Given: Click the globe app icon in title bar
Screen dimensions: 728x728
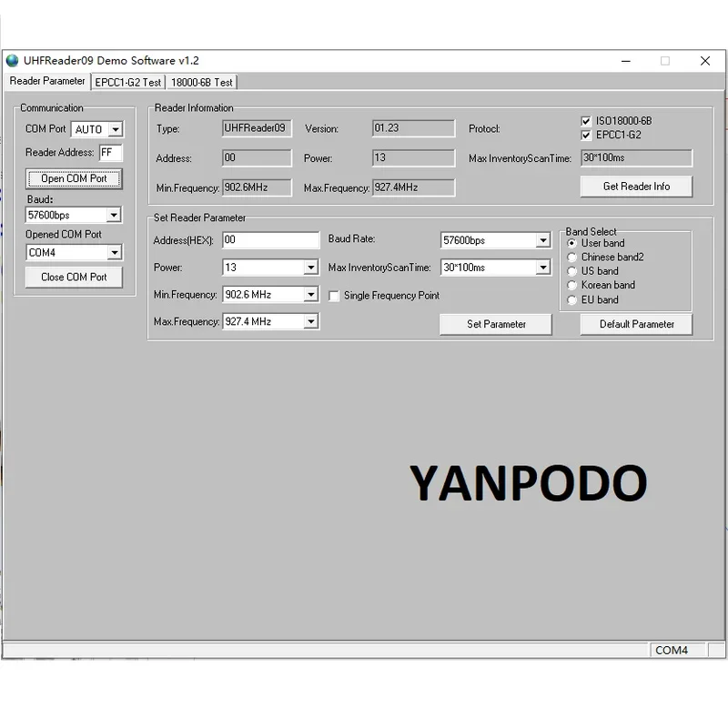Looking at the screenshot, I should [12, 61].
